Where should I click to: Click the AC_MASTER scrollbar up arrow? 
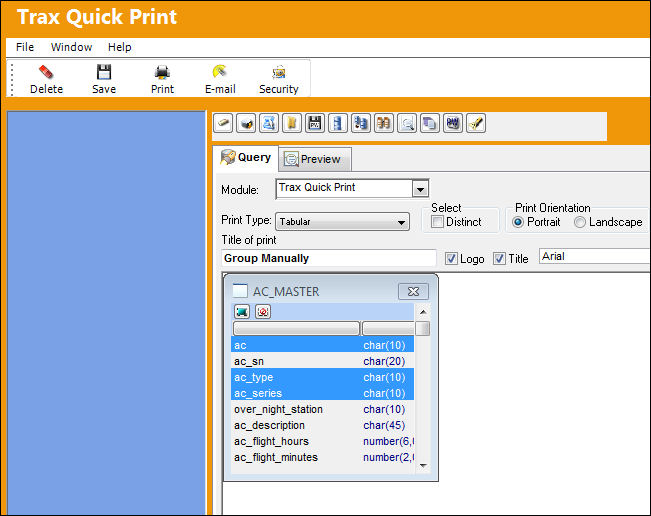(423, 312)
